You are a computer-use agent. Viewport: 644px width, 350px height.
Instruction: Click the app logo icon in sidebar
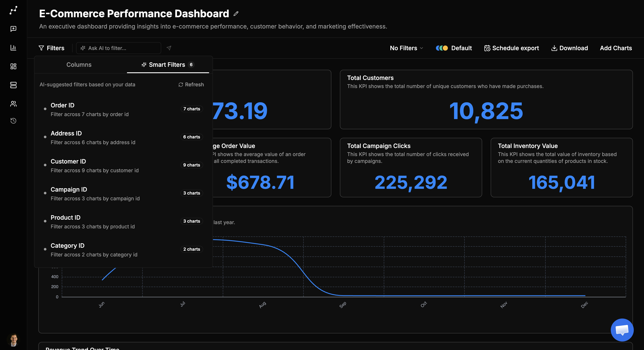pos(13,10)
